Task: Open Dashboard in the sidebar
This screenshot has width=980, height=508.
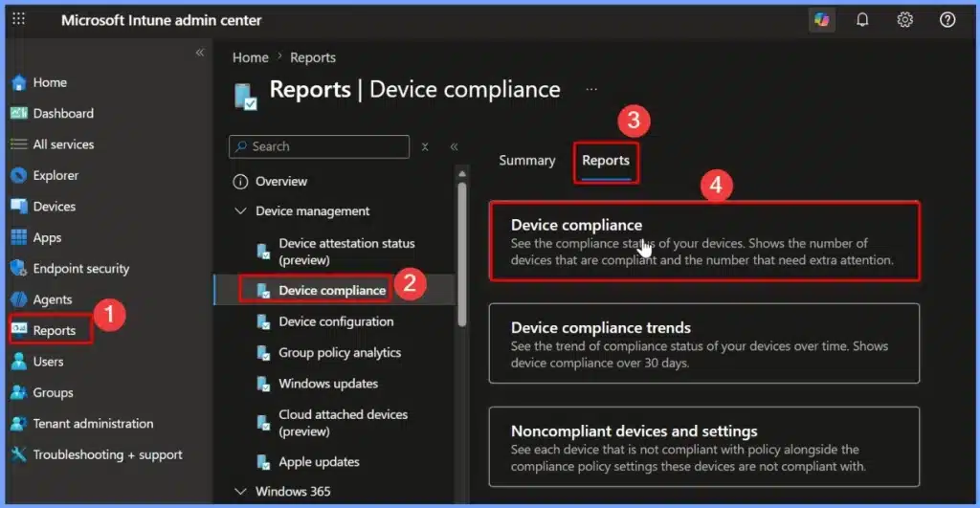Action: tap(63, 113)
